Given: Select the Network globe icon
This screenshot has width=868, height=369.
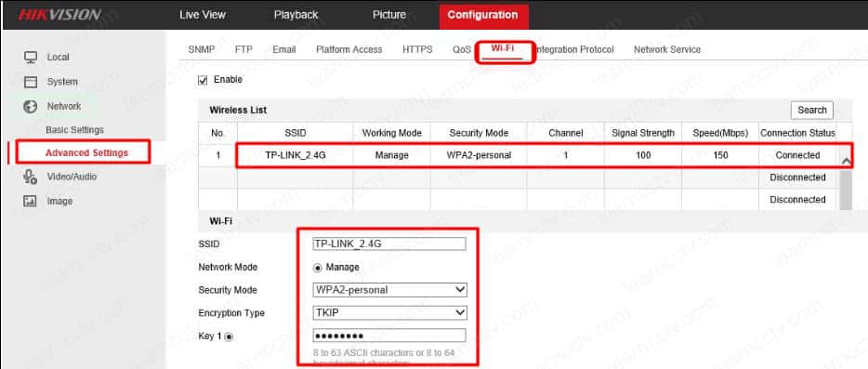Looking at the screenshot, I should point(31,106).
